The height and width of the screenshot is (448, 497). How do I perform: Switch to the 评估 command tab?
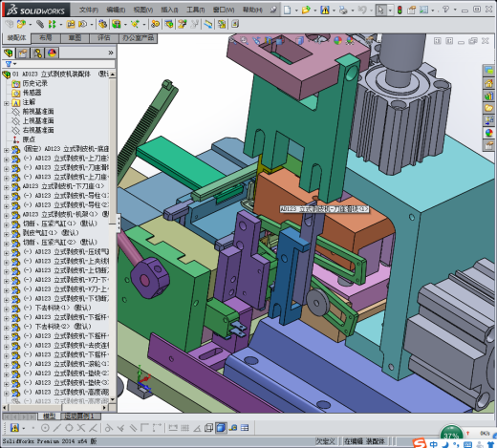click(104, 38)
